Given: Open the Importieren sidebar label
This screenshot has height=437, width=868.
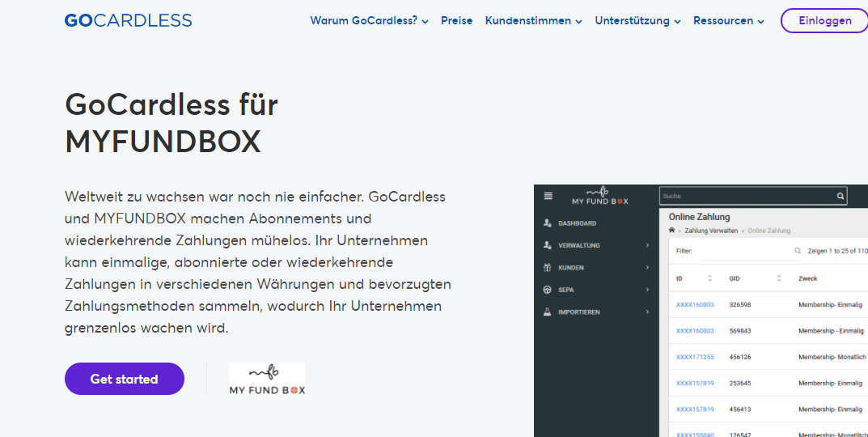Looking at the screenshot, I should pos(579,312).
